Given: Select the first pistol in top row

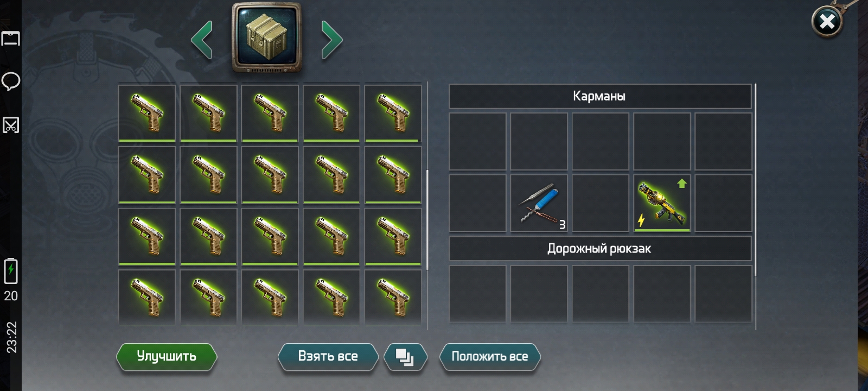Looking at the screenshot, I should click(x=147, y=113).
